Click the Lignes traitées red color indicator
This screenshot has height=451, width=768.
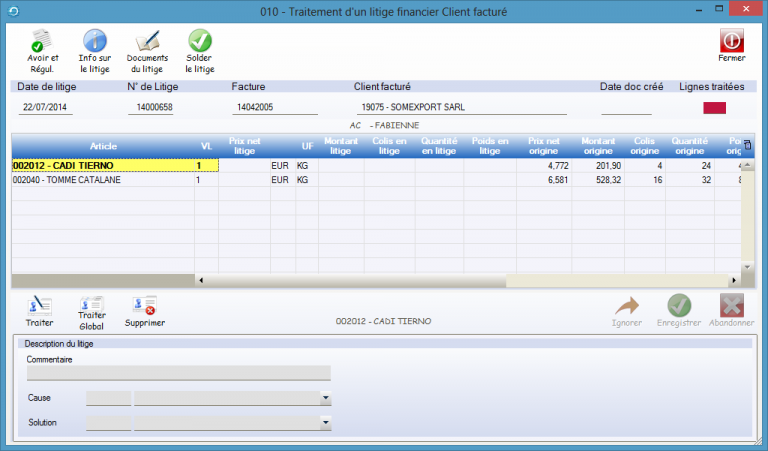point(716,107)
